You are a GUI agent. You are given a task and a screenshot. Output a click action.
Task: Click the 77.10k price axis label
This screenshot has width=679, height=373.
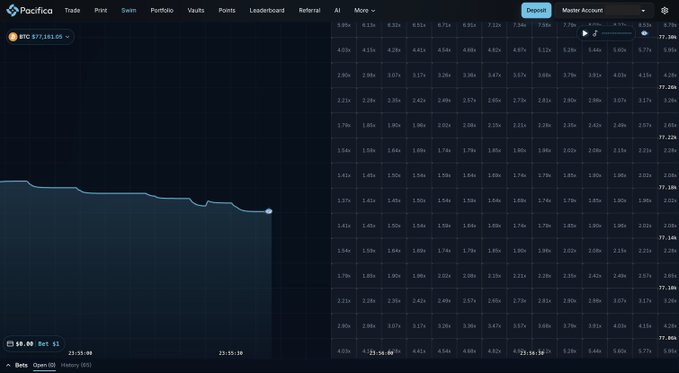pos(667,288)
